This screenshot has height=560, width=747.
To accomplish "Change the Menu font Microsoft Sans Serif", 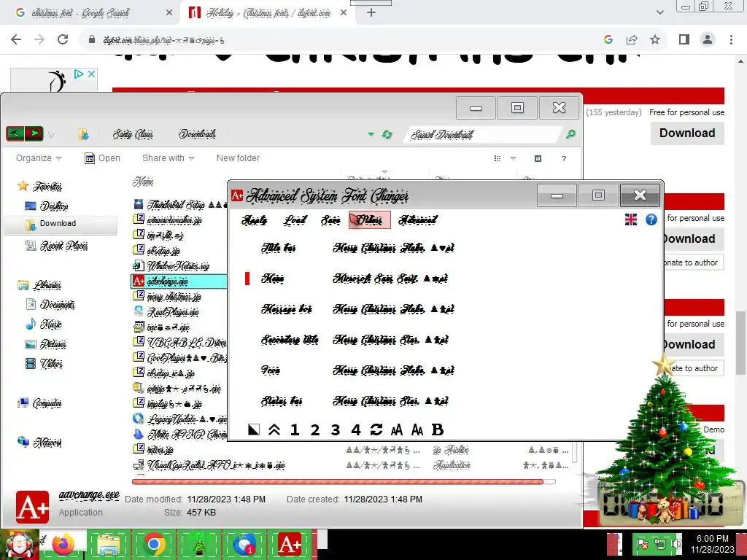I will coord(390,278).
